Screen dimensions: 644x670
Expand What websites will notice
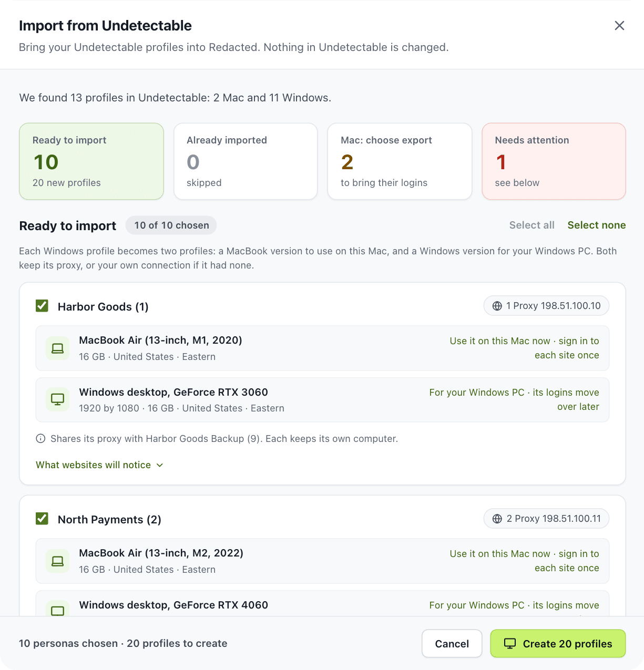tap(100, 465)
